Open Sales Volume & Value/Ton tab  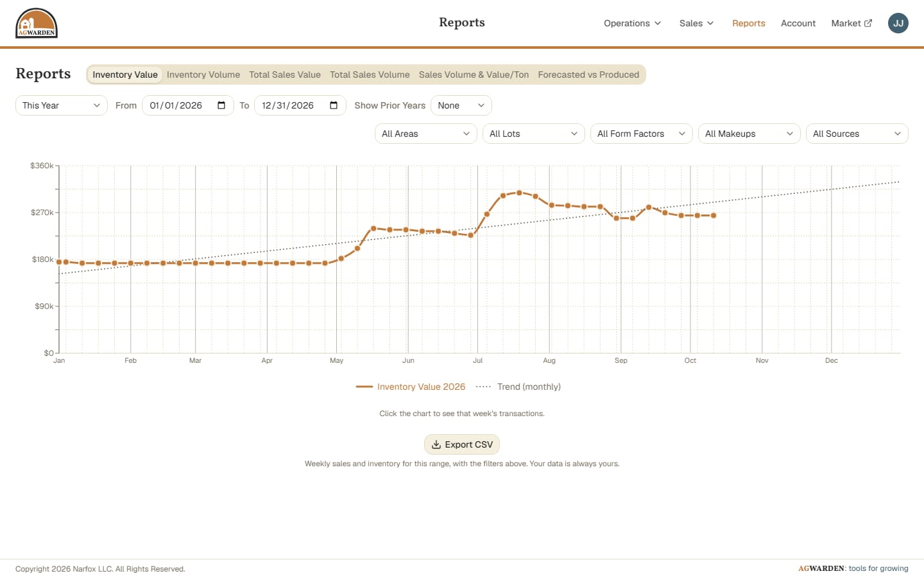pyautogui.click(x=474, y=74)
